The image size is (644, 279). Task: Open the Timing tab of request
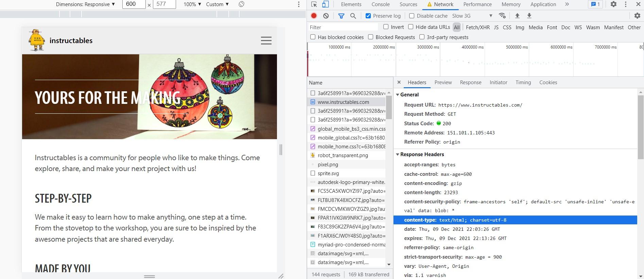click(x=523, y=82)
